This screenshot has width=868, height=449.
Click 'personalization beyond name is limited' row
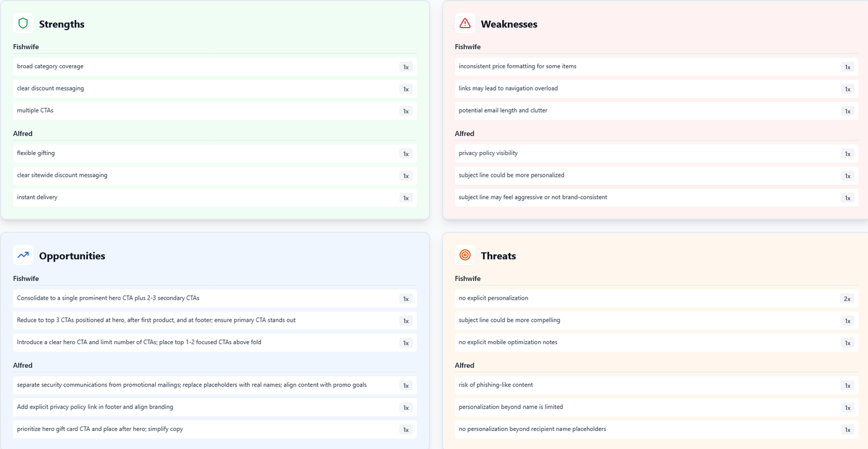657,407
